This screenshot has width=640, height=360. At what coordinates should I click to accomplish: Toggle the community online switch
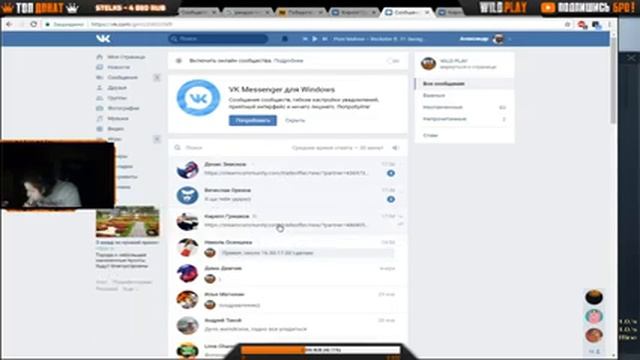tap(393, 61)
